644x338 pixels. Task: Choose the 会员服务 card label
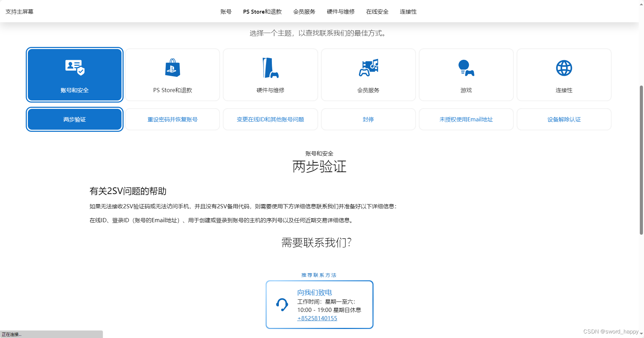[368, 90]
